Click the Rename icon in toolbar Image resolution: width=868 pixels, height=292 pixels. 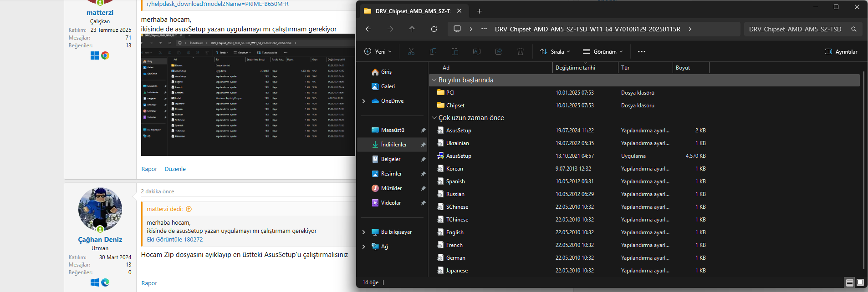point(477,51)
